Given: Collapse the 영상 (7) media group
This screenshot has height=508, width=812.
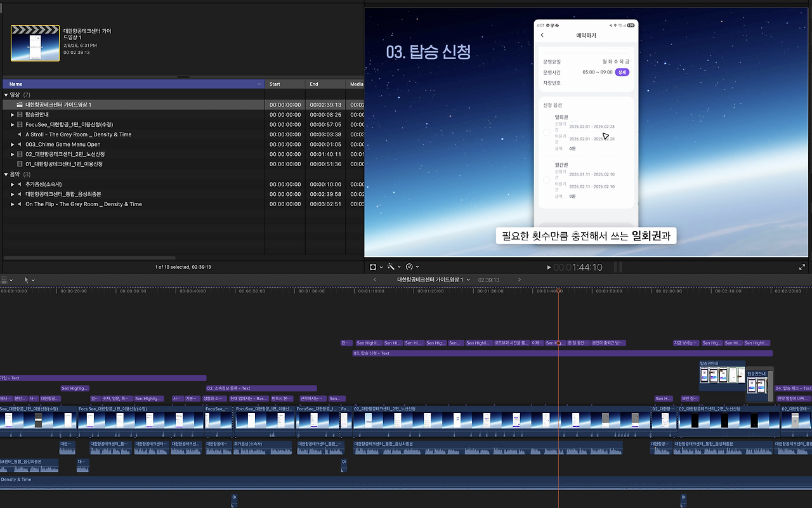Looking at the screenshot, I should (x=5, y=93).
